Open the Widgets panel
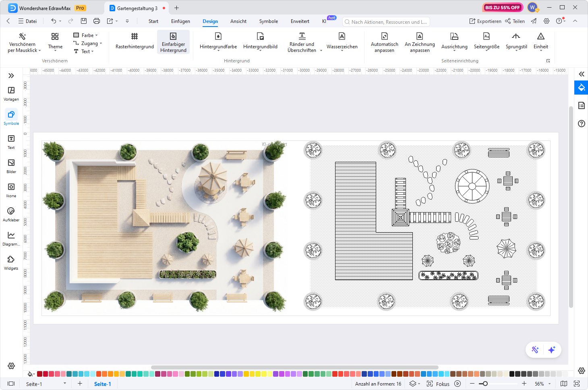 (11, 262)
